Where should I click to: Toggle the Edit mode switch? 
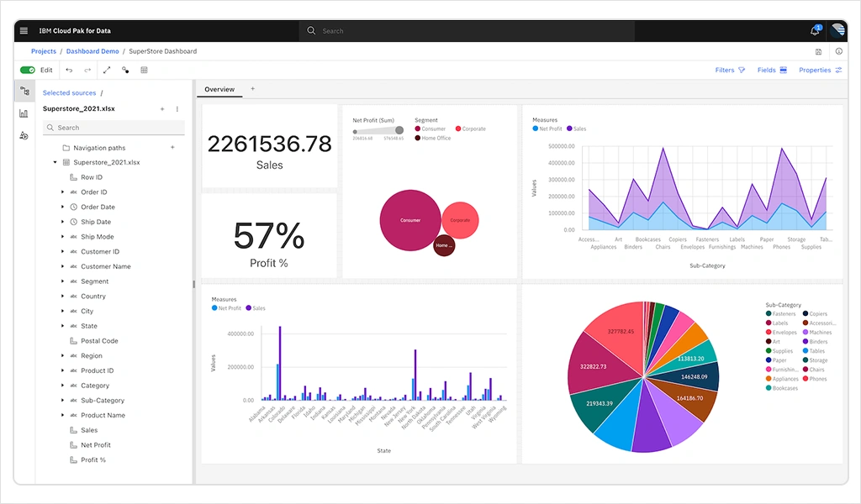[28, 71]
